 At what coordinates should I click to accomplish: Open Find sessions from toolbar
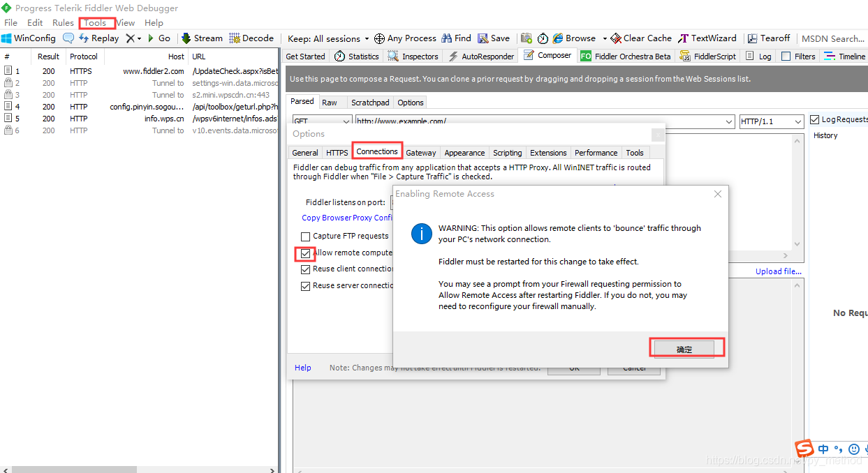point(455,38)
